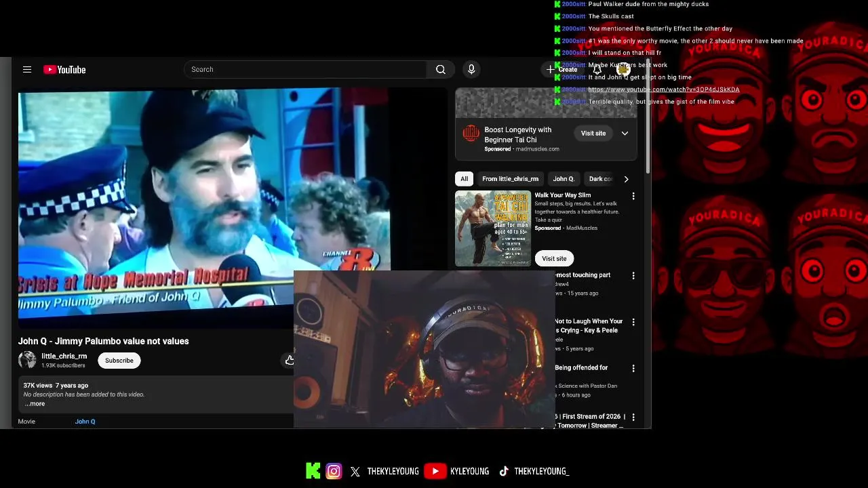Open options for Walk Your Way Slim
Screen dimensions: 868x488
633,196
